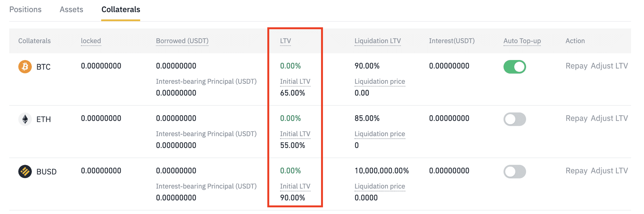
Task: Select the Collaterals tab
Action: click(121, 10)
